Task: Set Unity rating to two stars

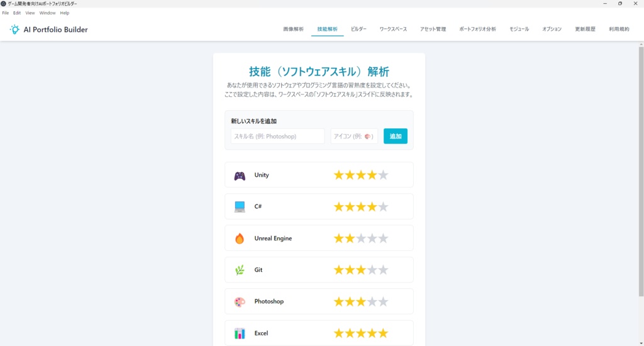Action: pyautogui.click(x=350, y=175)
